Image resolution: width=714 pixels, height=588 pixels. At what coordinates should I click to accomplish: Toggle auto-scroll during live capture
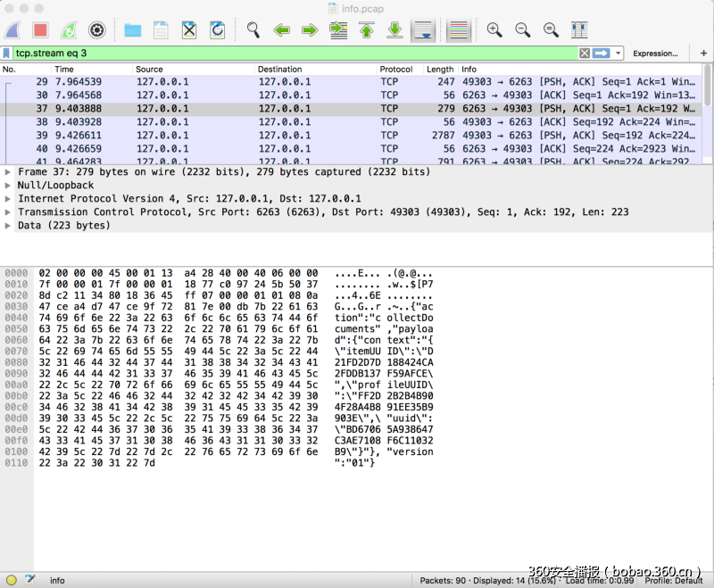tap(423, 30)
